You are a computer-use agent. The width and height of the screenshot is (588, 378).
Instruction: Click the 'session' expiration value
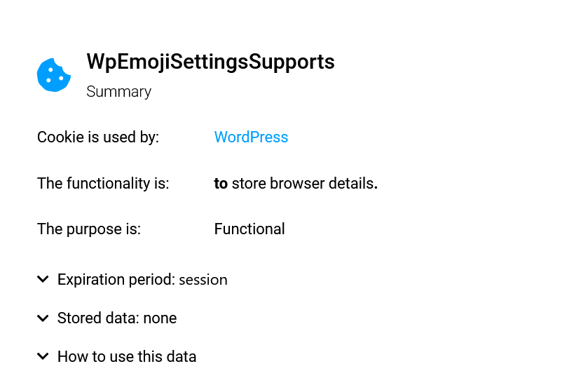pos(203,280)
